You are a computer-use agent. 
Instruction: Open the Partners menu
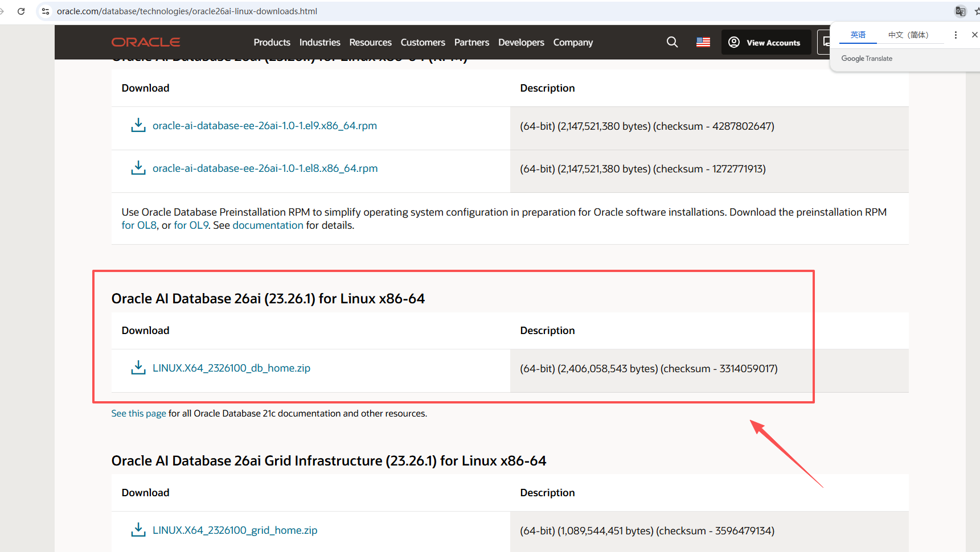[471, 42]
